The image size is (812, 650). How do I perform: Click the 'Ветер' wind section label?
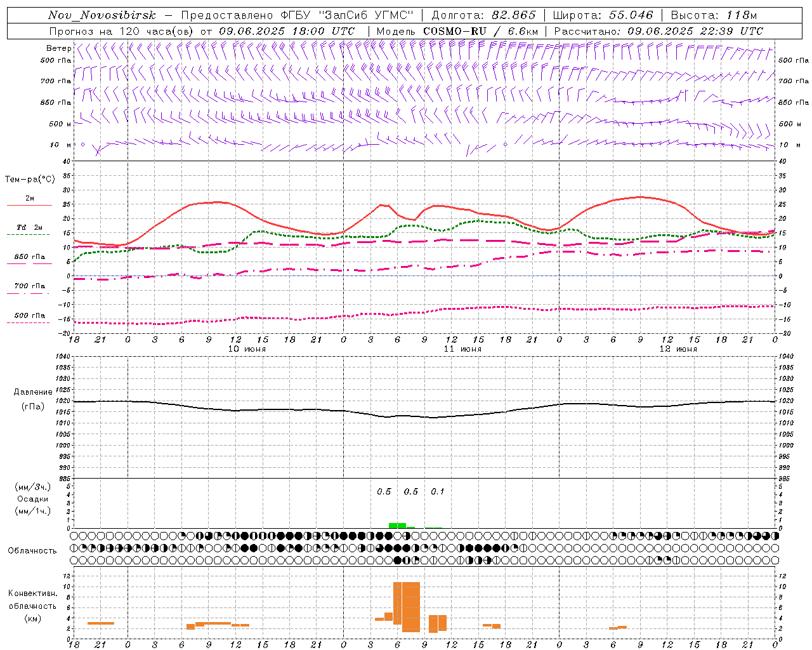58,48
